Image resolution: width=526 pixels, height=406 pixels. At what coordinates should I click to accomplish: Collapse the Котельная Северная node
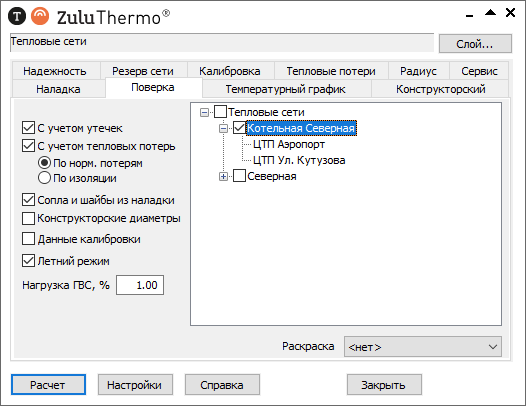[223, 128]
